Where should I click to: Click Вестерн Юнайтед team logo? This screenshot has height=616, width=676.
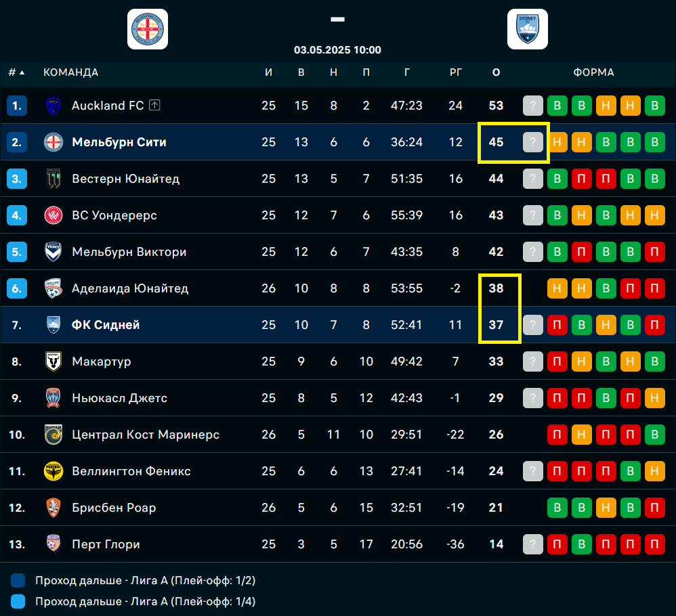pos(54,179)
